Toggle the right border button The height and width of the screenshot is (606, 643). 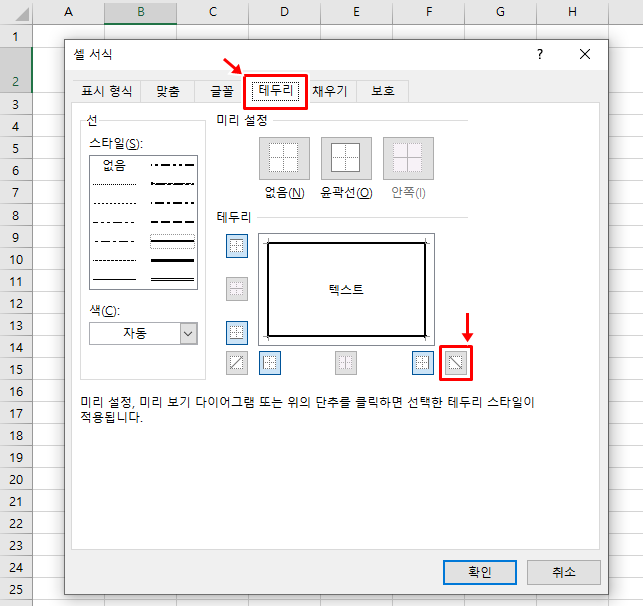tap(423, 363)
